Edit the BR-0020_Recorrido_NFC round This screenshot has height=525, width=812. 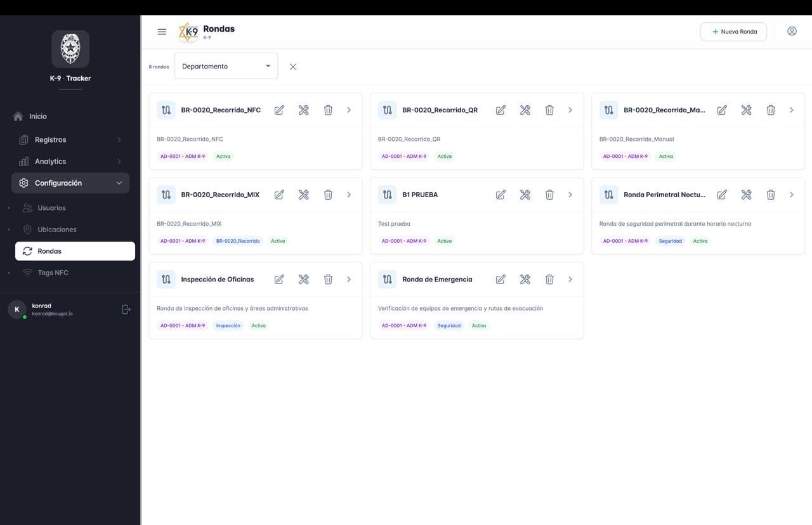click(279, 110)
